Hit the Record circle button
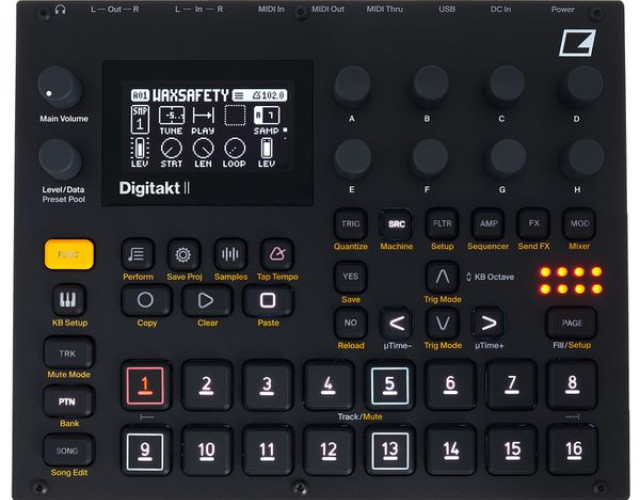Screen dimensions: 640x500 [145, 300]
